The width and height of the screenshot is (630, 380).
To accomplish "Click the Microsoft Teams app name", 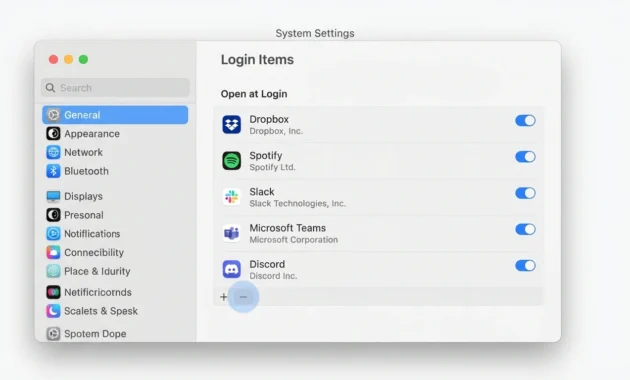I will click(x=288, y=228).
